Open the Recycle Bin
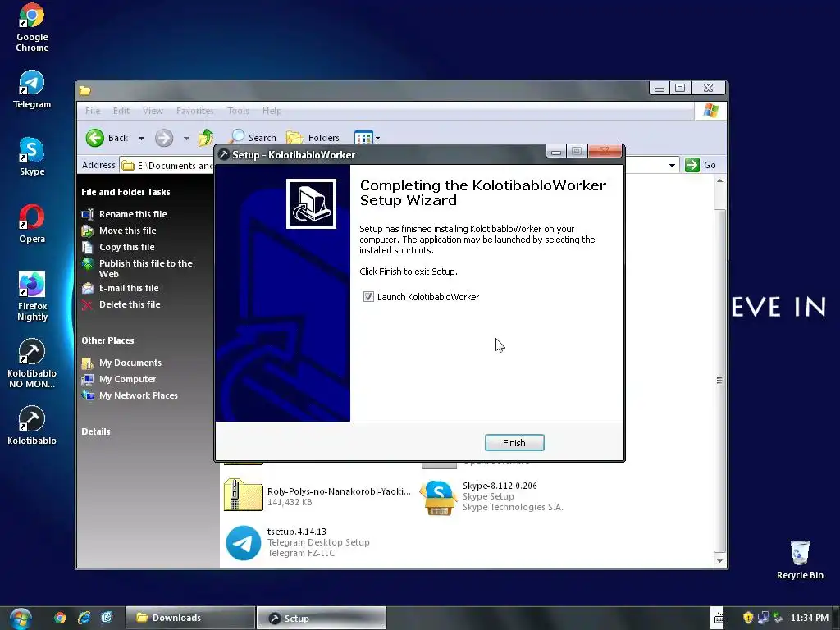Screen dimensions: 840x630 [x=800, y=559]
